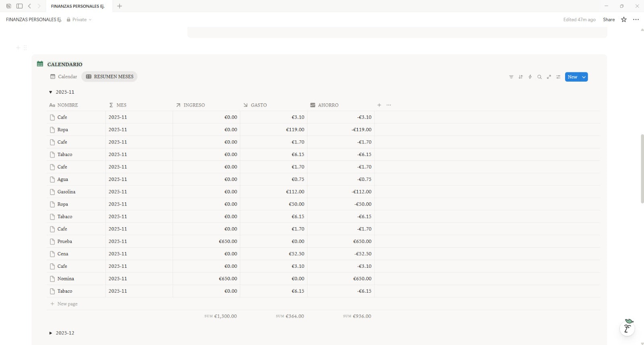Open the MES column header menu
This screenshot has height=345, width=644.
point(139,105)
